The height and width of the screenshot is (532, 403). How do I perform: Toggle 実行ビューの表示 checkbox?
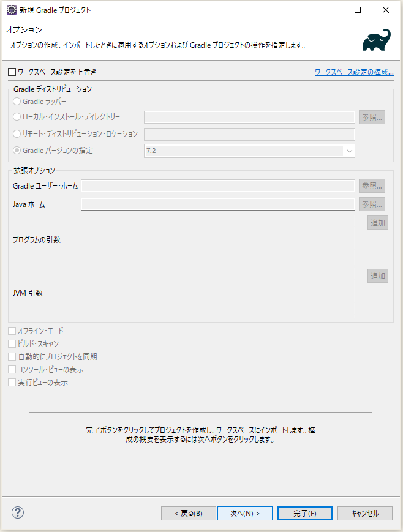(x=12, y=383)
